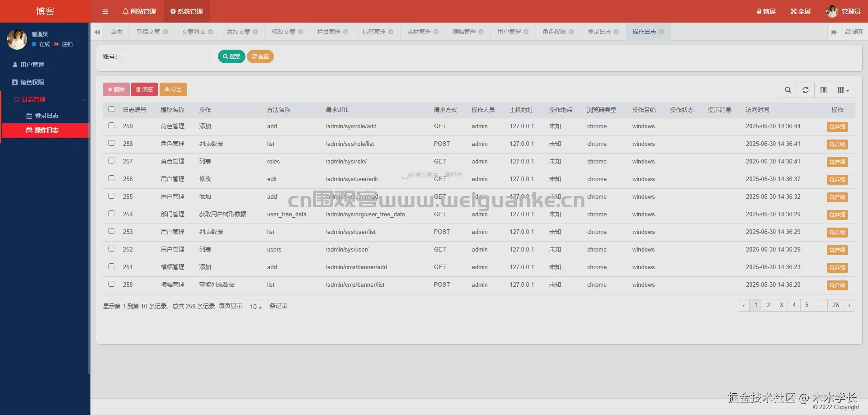Screen dimensions: 868x415
Task: Close the 登录日志 tab
Action: click(616, 32)
